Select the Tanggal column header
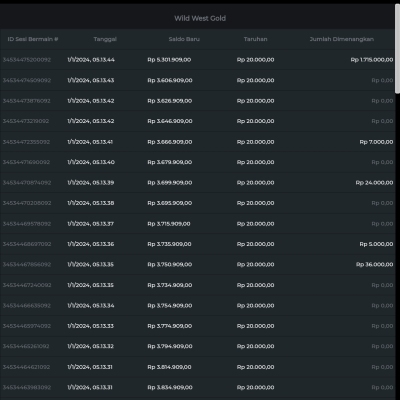 (105, 39)
